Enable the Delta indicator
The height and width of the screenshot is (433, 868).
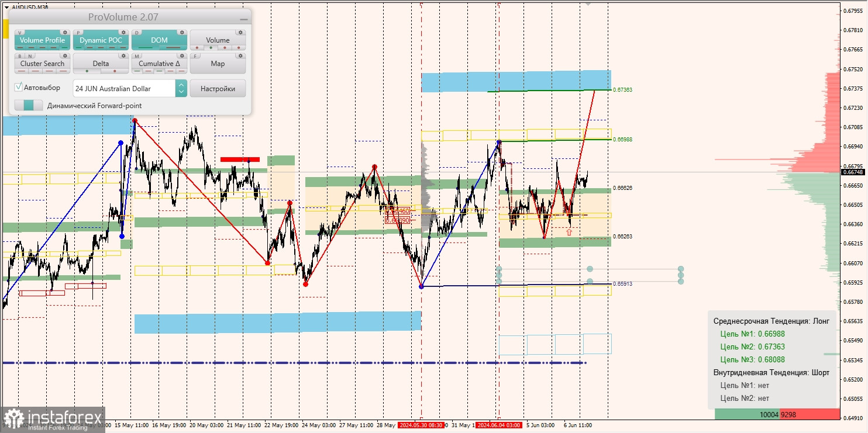coord(101,64)
